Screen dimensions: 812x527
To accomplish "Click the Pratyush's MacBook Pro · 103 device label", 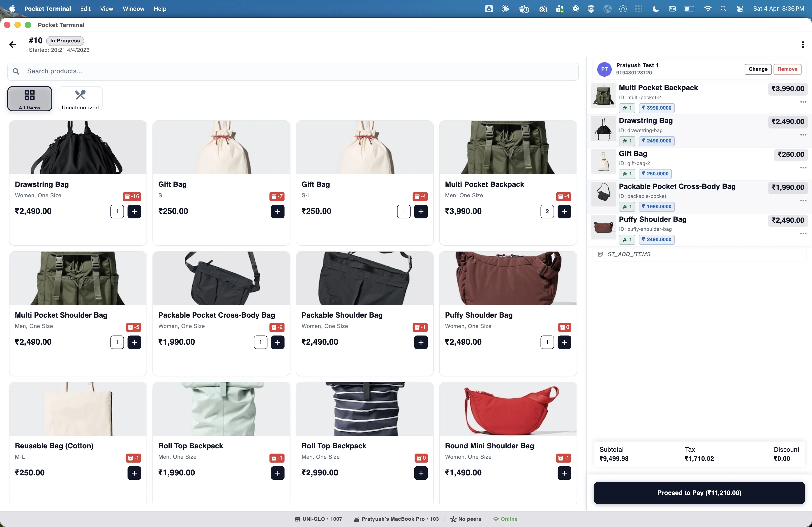I will coord(396,519).
